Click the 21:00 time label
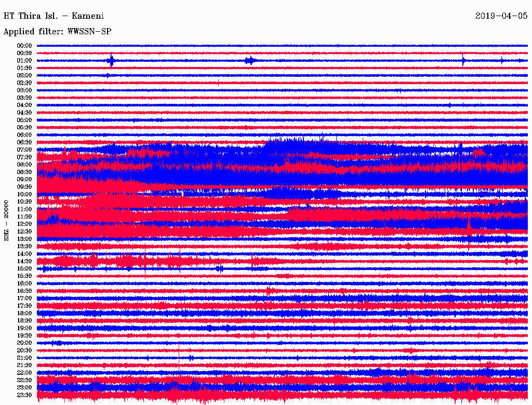 click(24, 358)
